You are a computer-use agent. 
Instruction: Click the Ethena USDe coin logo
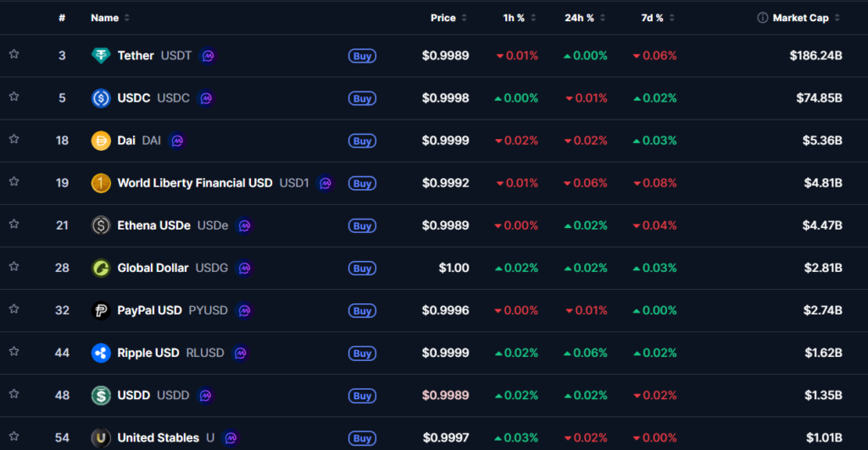(x=101, y=225)
